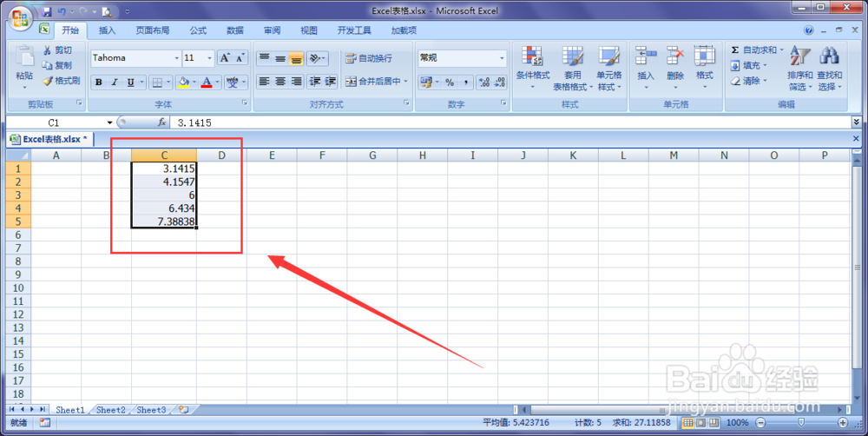Click the Office button logo

pos(21,18)
